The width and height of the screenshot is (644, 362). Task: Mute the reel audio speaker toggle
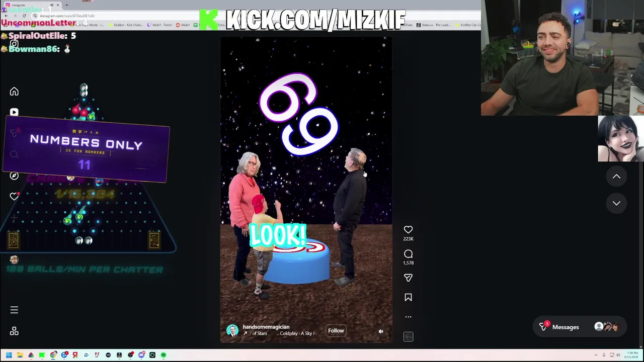point(381,331)
